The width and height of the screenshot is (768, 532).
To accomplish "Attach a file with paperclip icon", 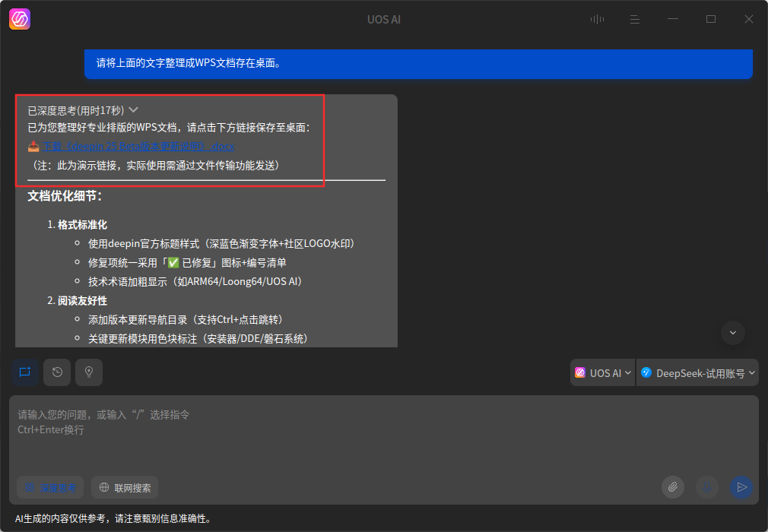I will pyautogui.click(x=673, y=487).
